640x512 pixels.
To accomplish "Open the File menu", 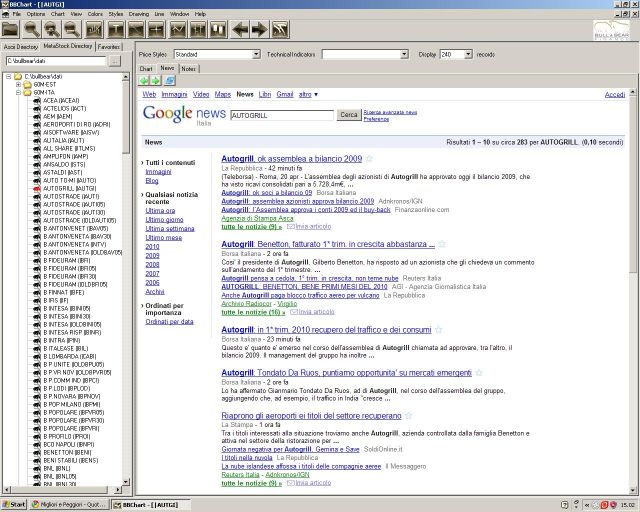I will [17, 14].
